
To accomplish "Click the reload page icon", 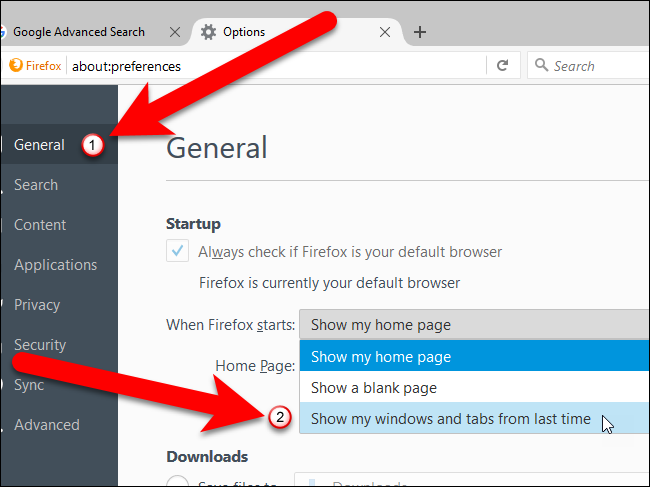I will coord(503,65).
